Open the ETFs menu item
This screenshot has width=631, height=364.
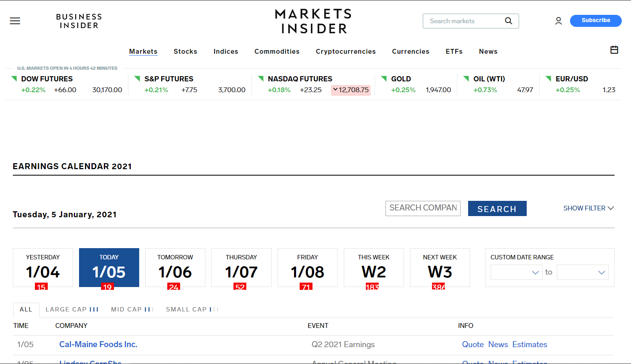(454, 51)
